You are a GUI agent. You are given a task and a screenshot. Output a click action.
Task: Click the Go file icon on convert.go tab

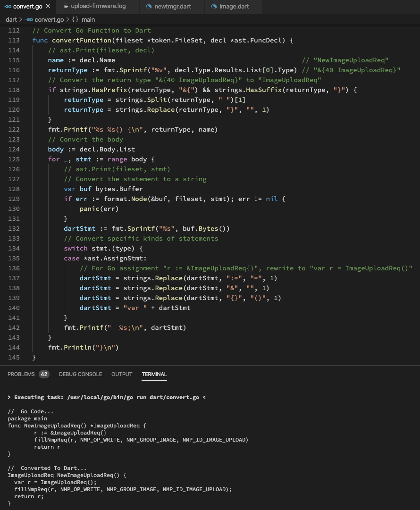point(8,6)
